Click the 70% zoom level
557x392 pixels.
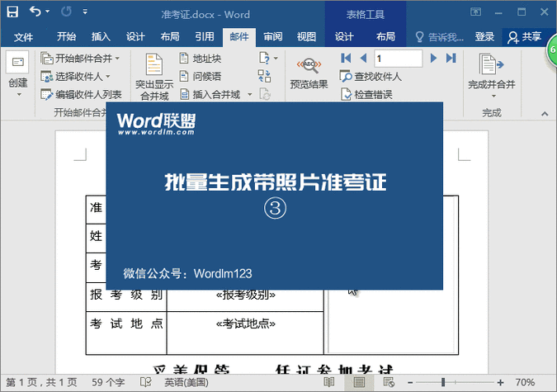coord(525,382)
